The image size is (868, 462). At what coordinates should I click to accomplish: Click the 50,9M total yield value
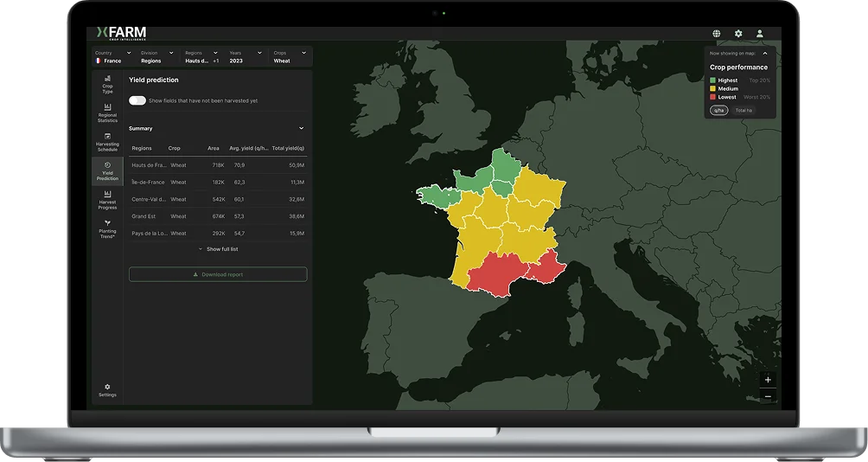[x=297, y=165]
